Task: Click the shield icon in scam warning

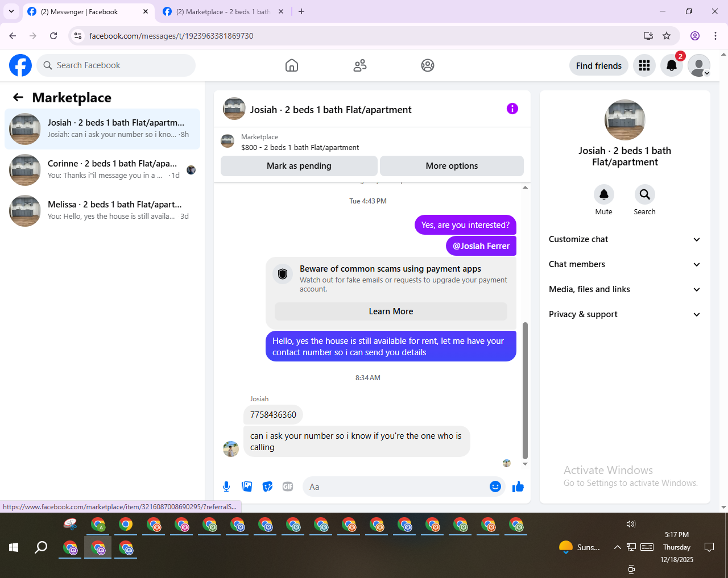Action: (x=283, y=275)
